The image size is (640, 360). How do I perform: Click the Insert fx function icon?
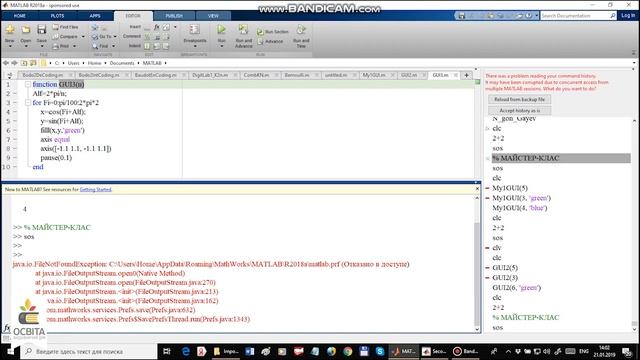pyautogui.click(x=157, y=27)
